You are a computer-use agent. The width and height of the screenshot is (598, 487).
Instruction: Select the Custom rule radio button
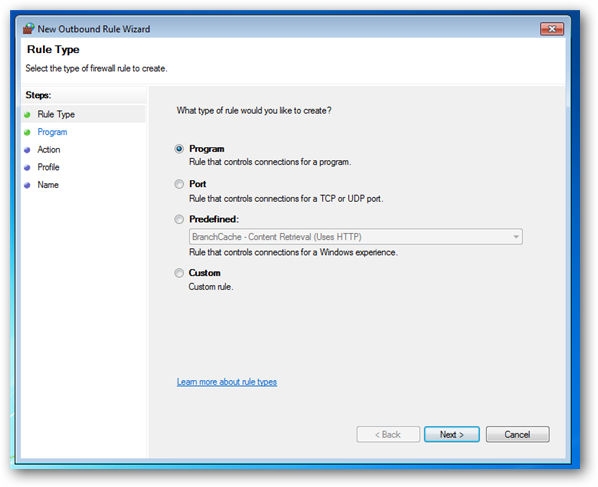[x=179, y=273]
